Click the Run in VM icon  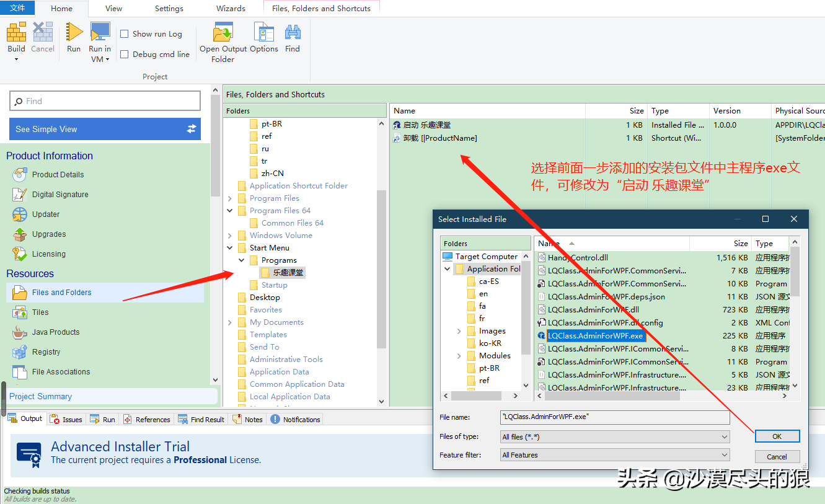click(100, 32)
